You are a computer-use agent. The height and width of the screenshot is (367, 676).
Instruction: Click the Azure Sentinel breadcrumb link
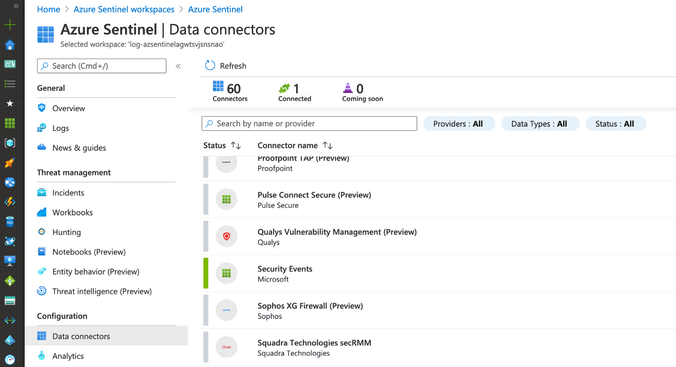pos(215,9)
